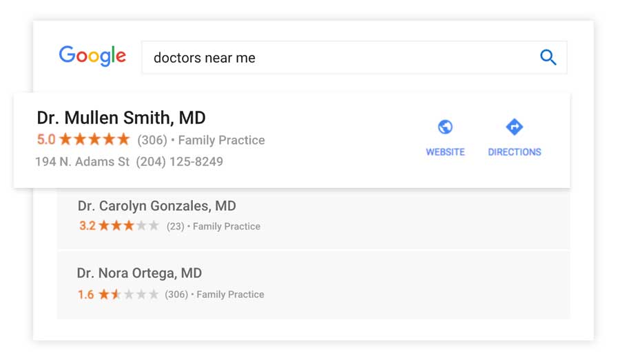This screenshot has width=620, height=364.
Task: Click the blue magnifying glass search icon
Action: point(548,57)
